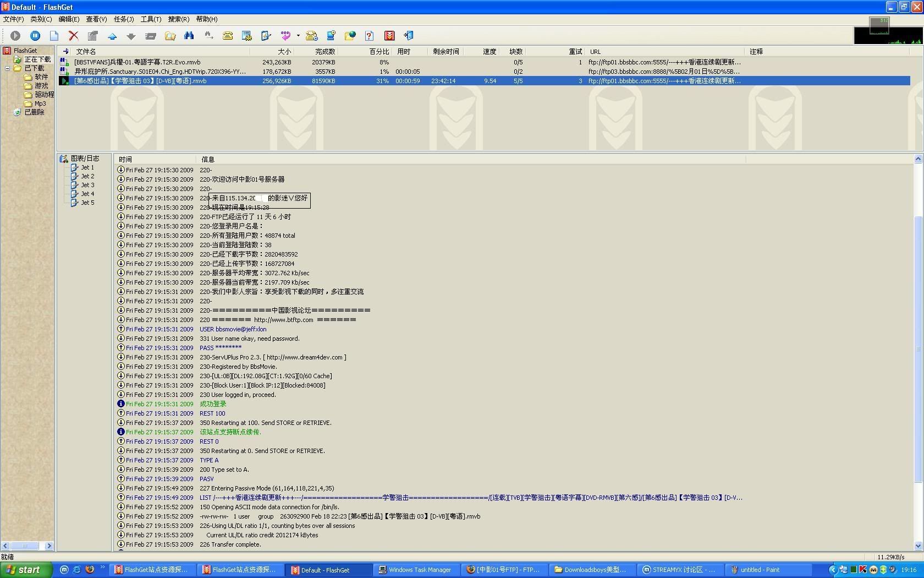Click the red FlashGet logo toolbar icon
Screen dimensions: 924x578
(x=389, y=36)
